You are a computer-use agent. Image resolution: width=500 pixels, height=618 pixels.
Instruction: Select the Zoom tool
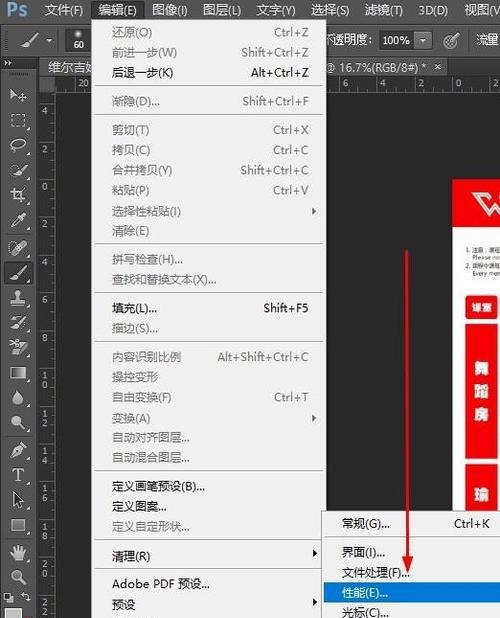[18, 577]
